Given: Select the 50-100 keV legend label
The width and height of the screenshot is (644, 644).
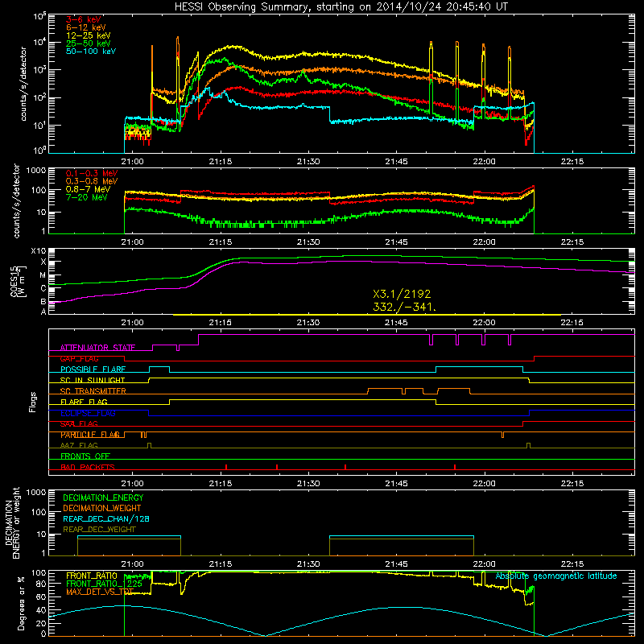Looking at the screenshot, I should pyautogui.click(x=91, y=52).
